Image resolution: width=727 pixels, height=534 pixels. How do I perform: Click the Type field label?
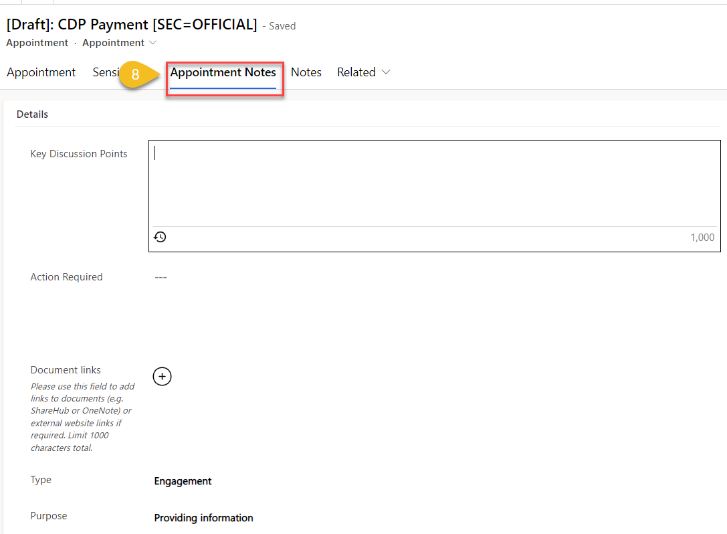click(41, 480)
